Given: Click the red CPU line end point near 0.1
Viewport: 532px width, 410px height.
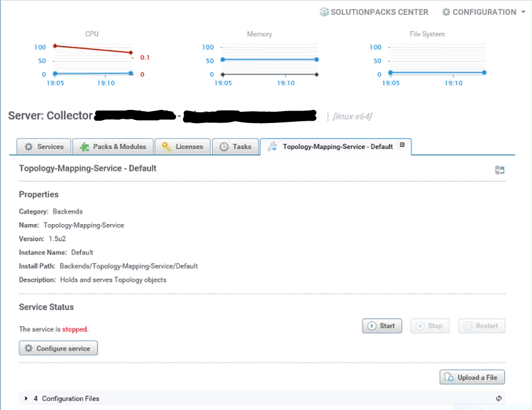Looking at the screenshot, I should tap(131, 52).
